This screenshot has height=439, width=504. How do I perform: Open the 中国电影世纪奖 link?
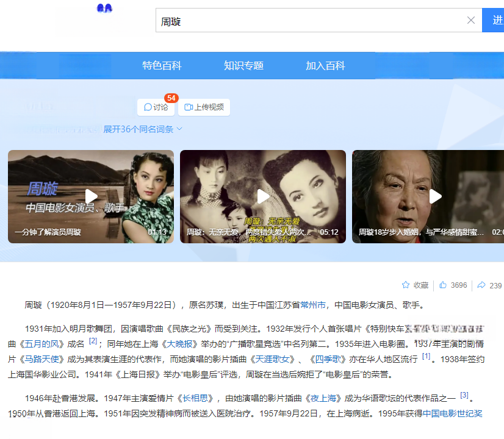[453, 413]
